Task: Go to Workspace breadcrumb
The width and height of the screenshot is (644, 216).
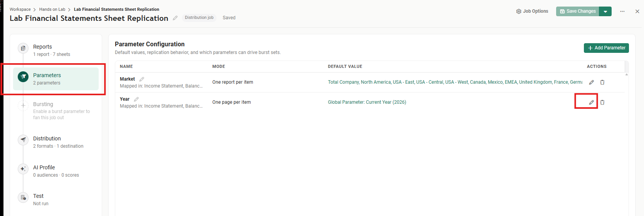Action: click(20, 9)
